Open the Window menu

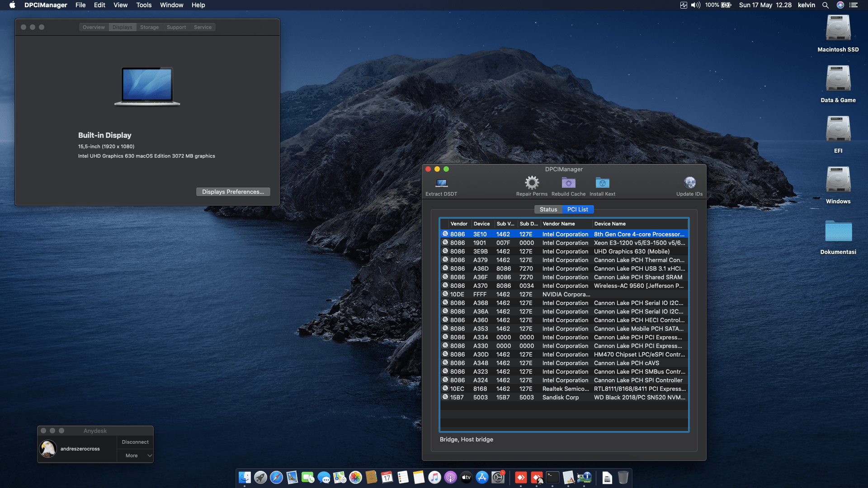171,5
